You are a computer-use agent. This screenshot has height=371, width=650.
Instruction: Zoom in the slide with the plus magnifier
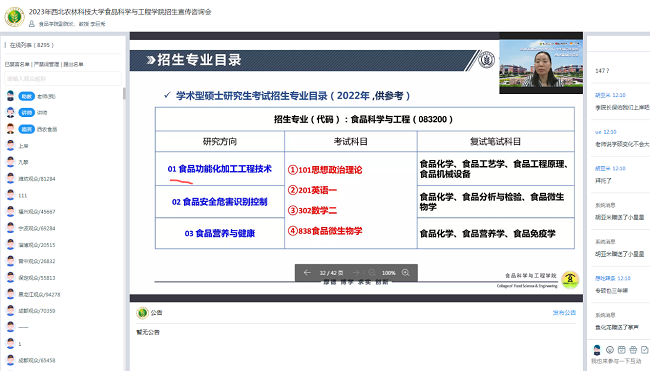(406, 273)
